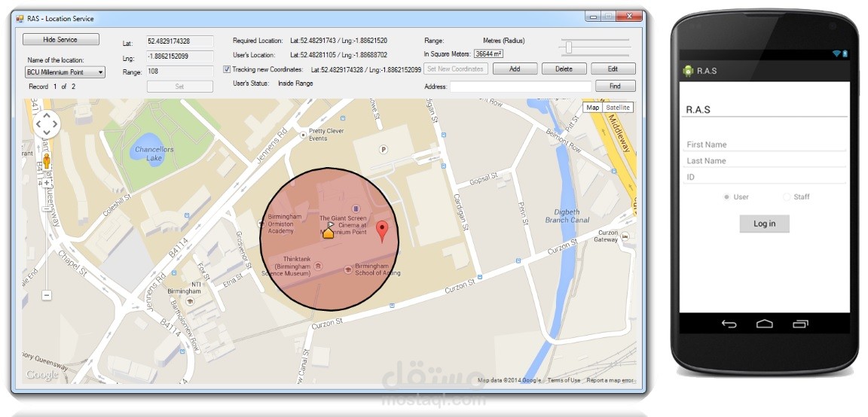Click the Record 1 of 2 text
The image size is (868, 417).
point(52,87)
